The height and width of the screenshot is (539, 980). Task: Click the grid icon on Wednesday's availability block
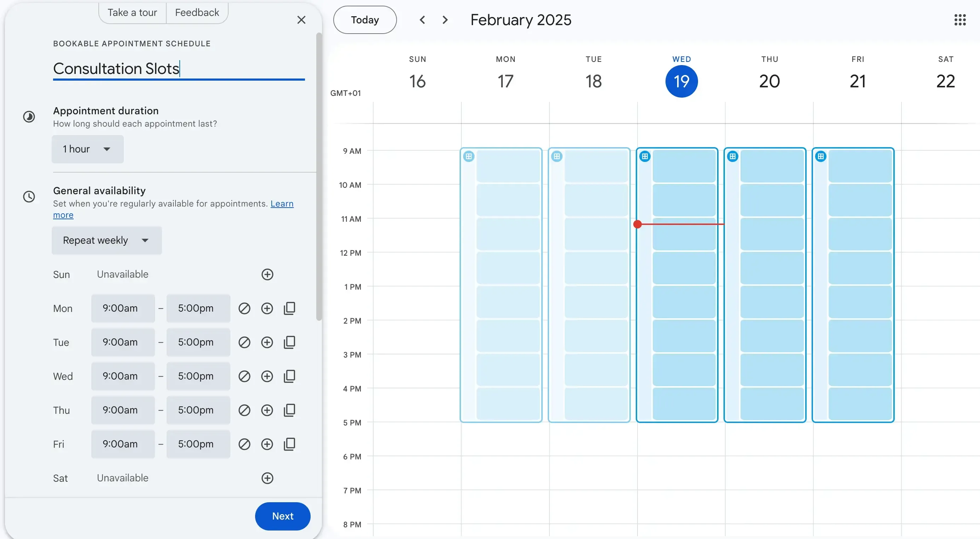[x=645, y=156]
